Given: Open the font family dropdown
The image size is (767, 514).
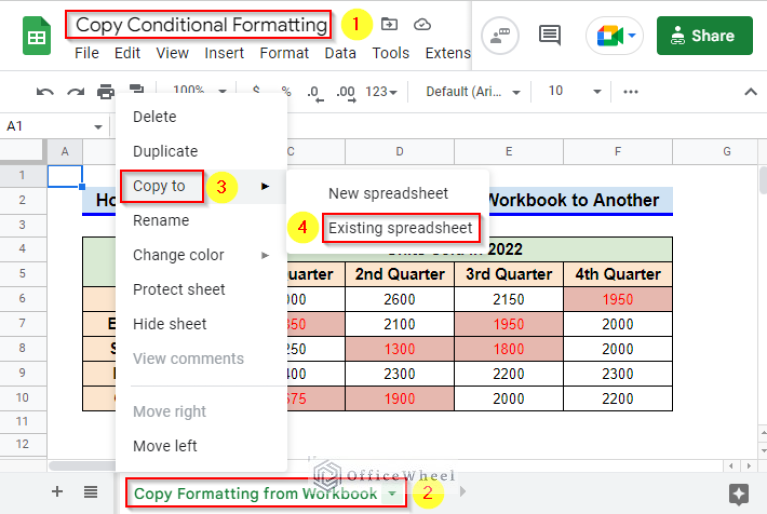Looking at the screenshot, I should coord(473,92).
